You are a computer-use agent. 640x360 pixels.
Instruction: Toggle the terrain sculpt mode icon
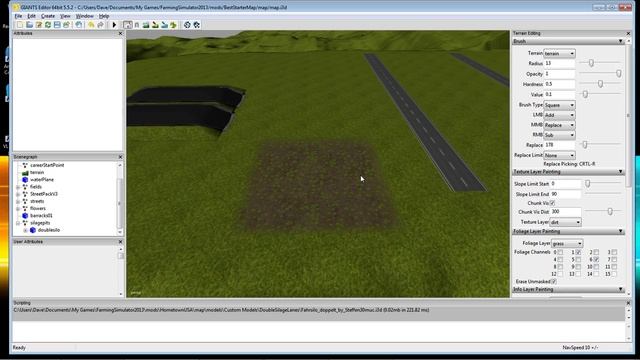point(146,25)
